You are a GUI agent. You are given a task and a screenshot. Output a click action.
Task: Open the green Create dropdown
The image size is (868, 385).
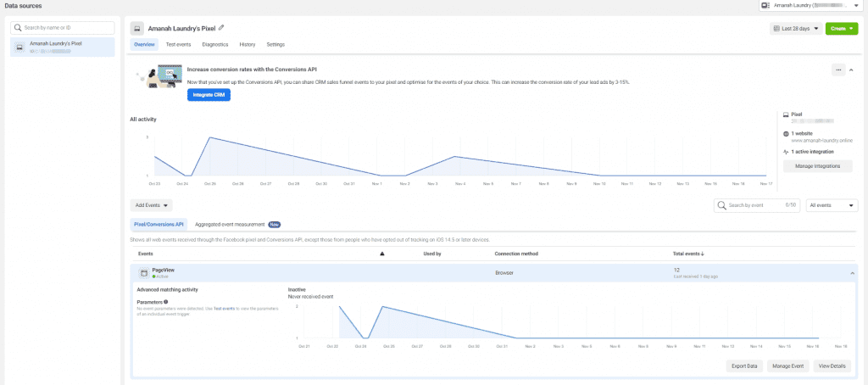coord(842,29)
